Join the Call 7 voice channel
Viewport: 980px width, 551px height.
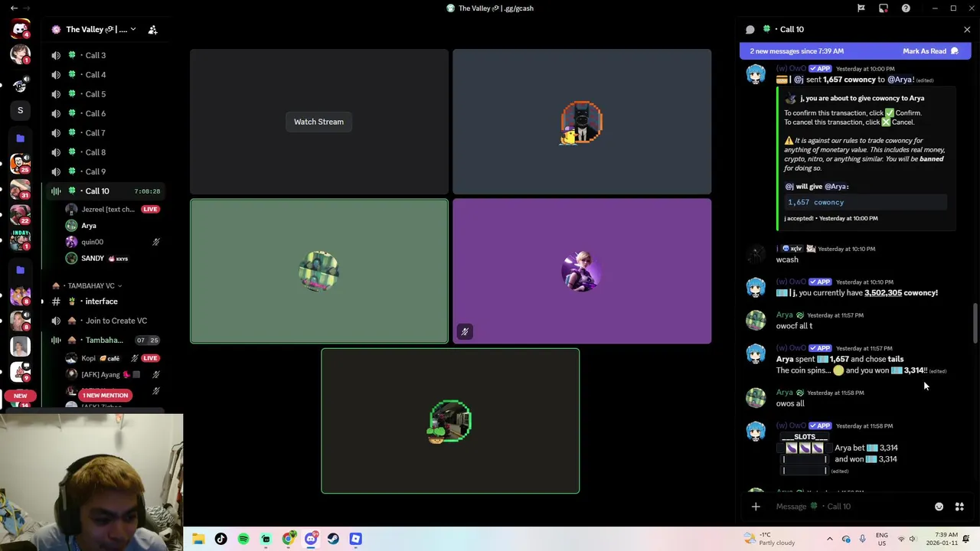104,132
